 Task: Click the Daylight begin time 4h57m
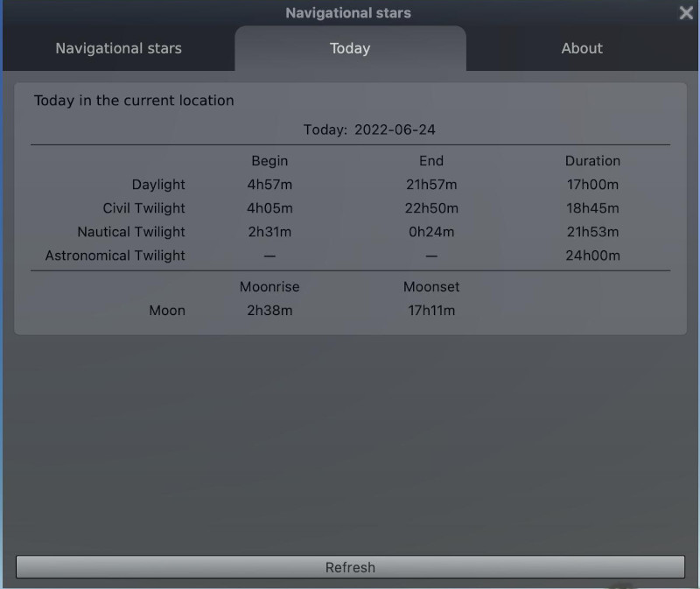pos(269,185)
